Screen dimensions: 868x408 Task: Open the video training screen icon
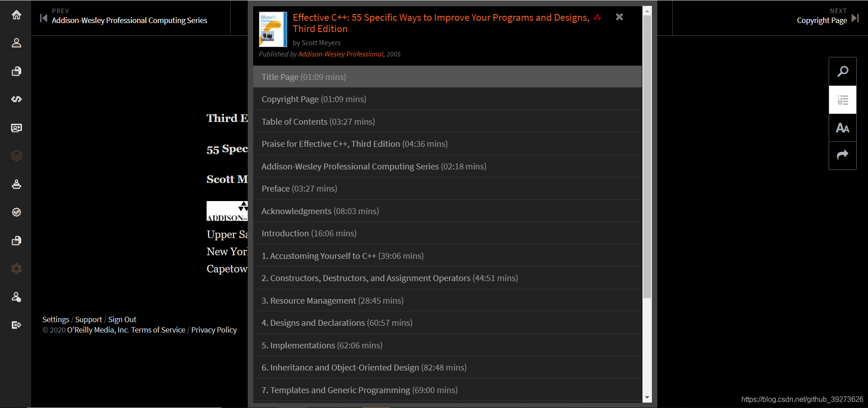[x=16, y=128]
